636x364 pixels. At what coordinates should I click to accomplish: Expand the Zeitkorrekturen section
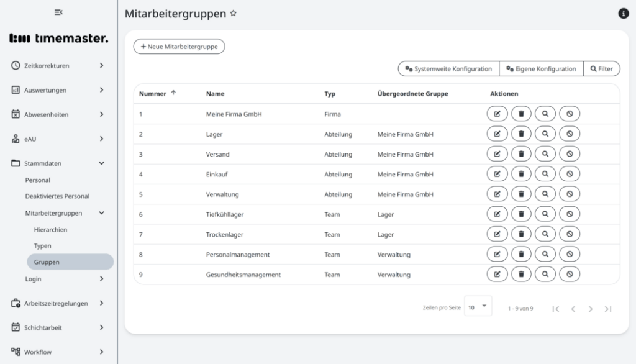pos(59,65)
